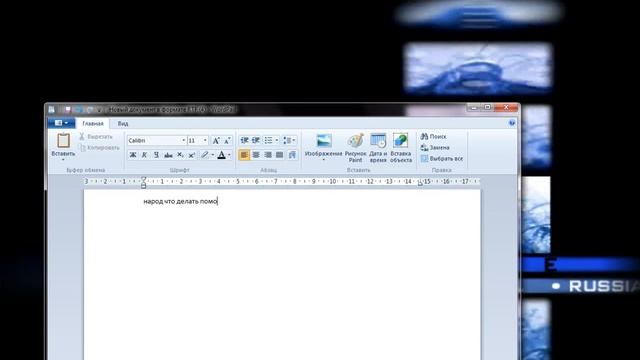Screen dimensions: 640x360
Task: Increase font size with the grow-font icon
Action: pos(216,140)
